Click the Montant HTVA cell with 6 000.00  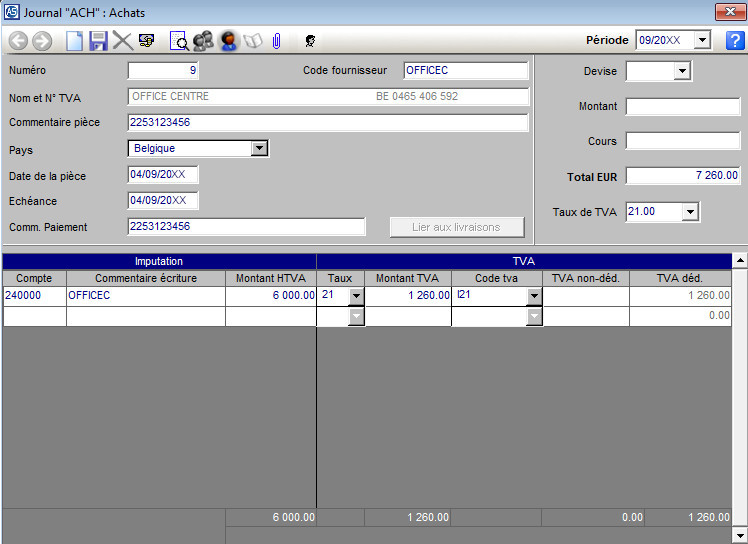click(270, 296)
